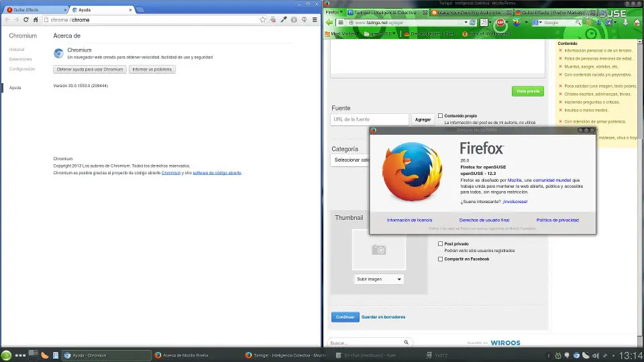
Task: Open Configuración in Chromium sidebar
Action: tap(22, 69)
